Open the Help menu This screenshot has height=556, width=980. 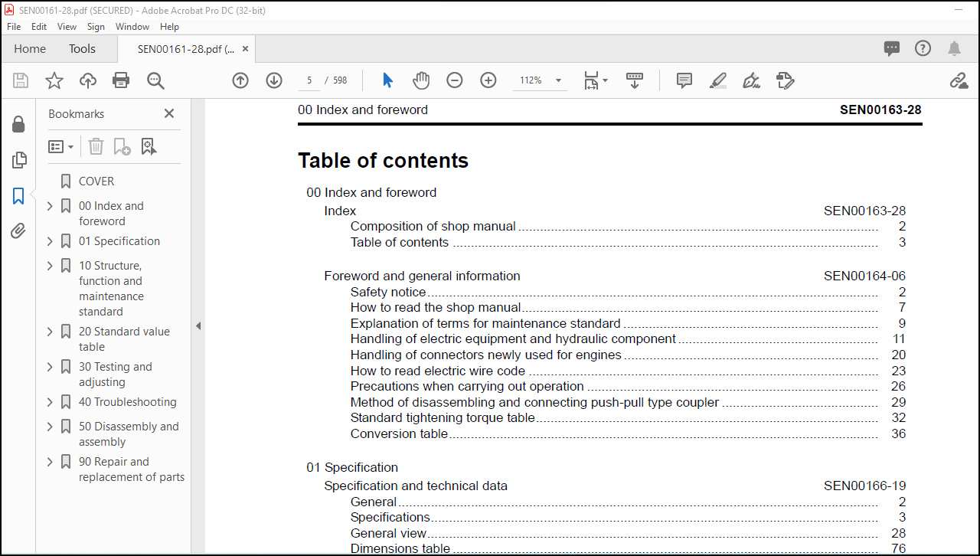click(169, 26)
